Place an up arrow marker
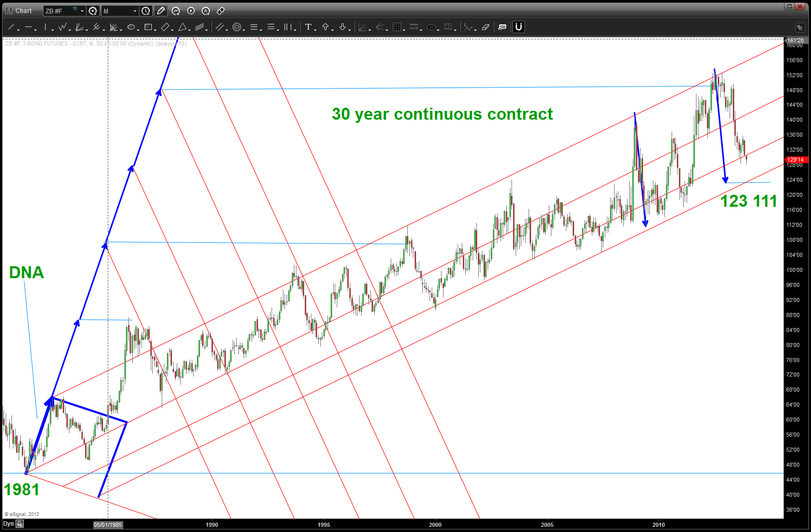 point(325,27)
